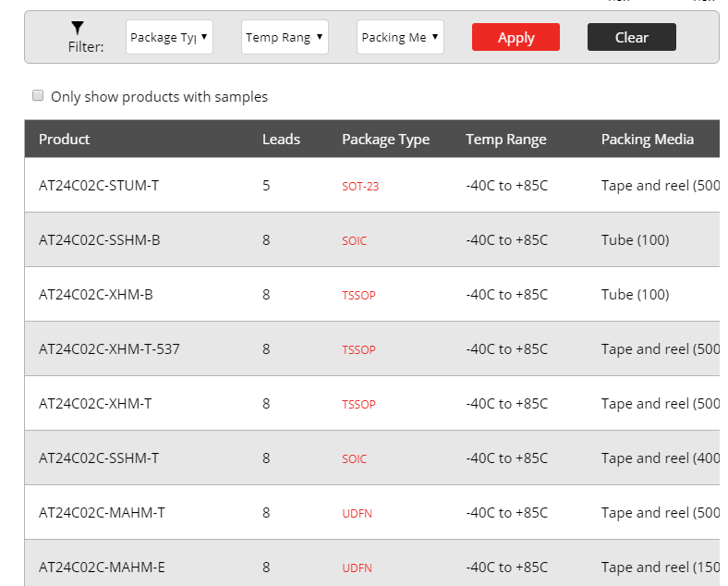Click leads value 5 in AT24C02C-STUM-T row
The width and height of the screenshot is (728, 586).
tap(266, 186)
